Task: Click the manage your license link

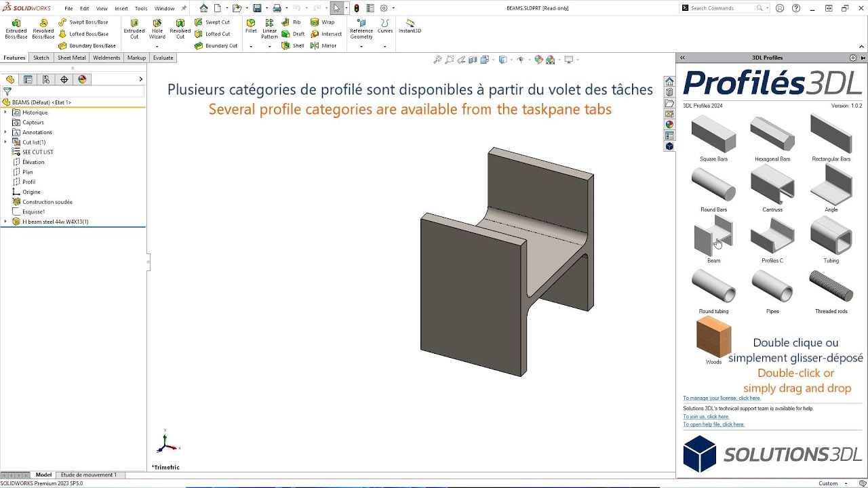Action: 722,399
